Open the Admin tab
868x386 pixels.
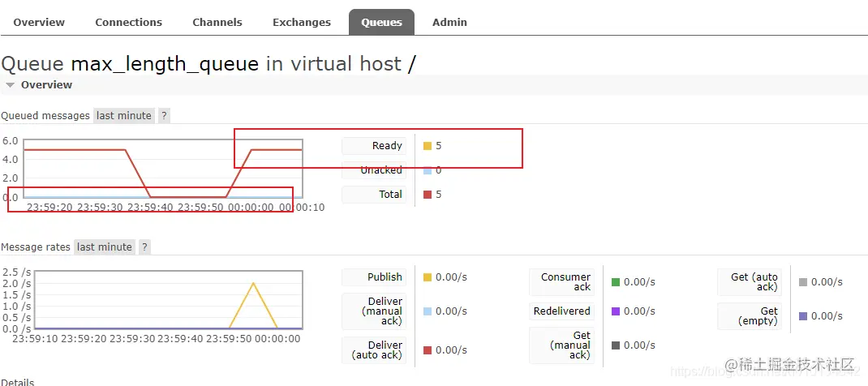(449, 22)
